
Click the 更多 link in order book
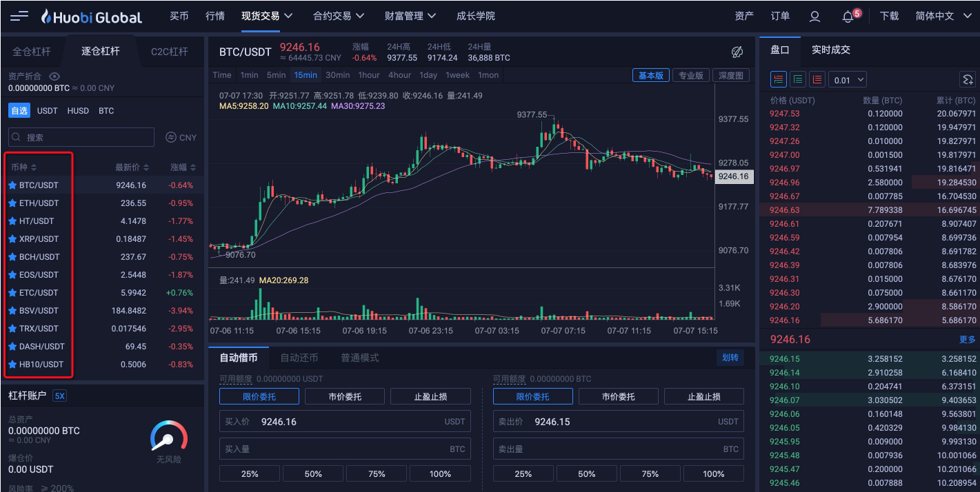[x=968, y=340]
